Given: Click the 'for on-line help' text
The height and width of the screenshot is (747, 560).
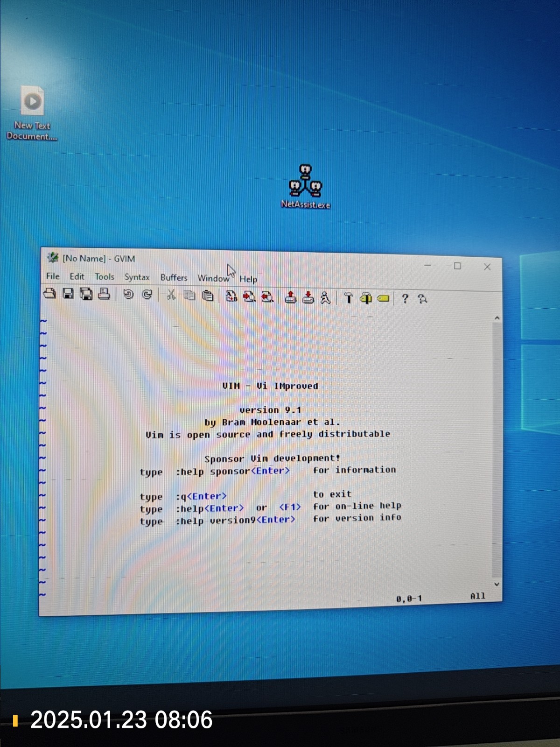Looking at the screenshot, I should 357,506.
